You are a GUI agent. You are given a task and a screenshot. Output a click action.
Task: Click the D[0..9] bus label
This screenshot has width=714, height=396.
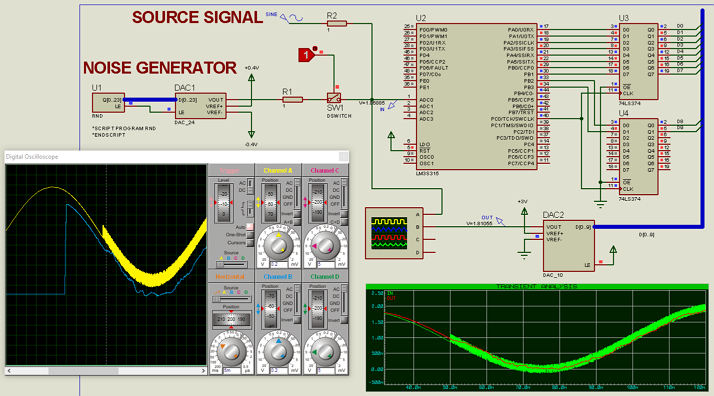646,235
